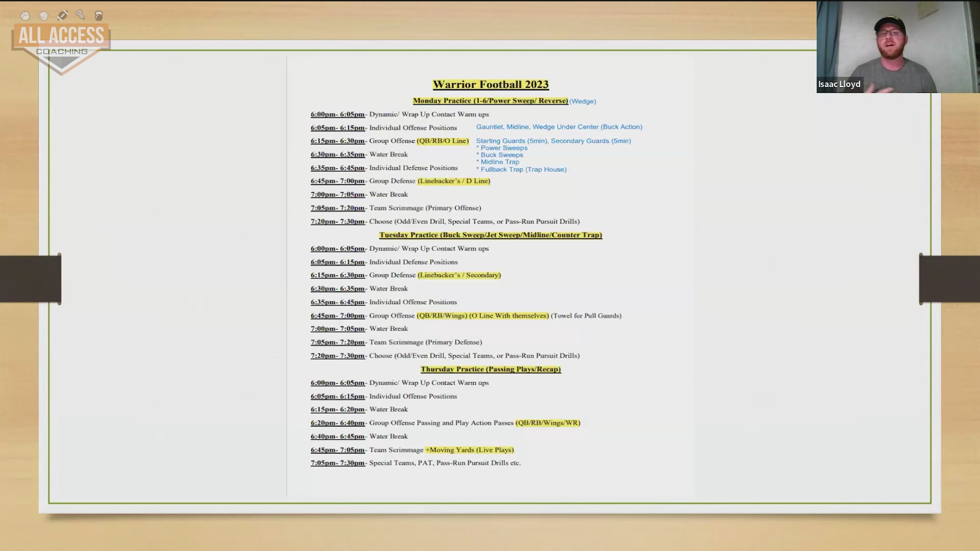Viewport: 980px width, 551px height.
Task: Click the highlighted (O Line With themselves) text
Action: click(x=508, y=316)
